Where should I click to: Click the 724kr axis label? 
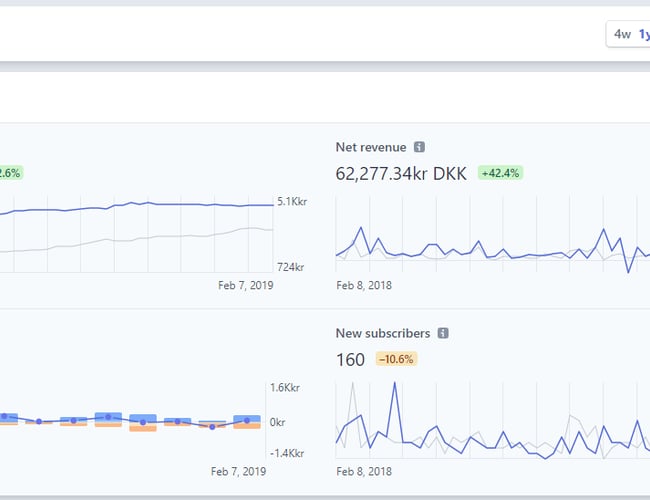291,267
